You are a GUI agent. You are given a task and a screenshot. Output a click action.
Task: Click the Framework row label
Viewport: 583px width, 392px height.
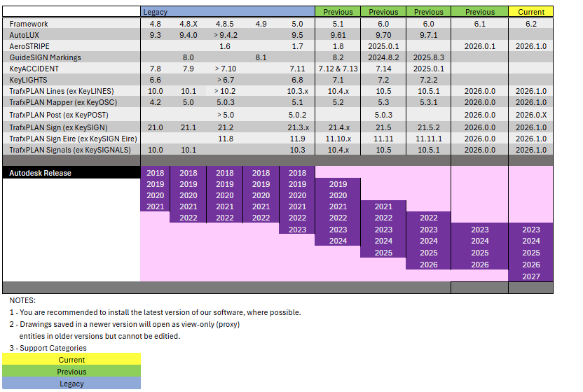click(x=29, y=24)
